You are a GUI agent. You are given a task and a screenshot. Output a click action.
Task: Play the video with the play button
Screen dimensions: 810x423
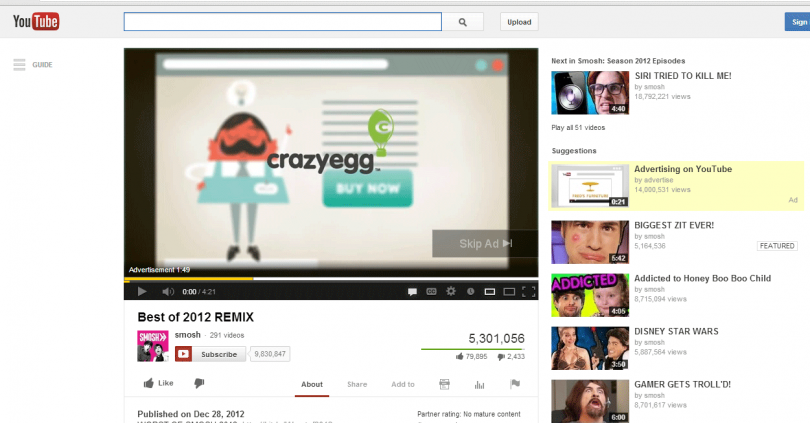tap(142, 291)
